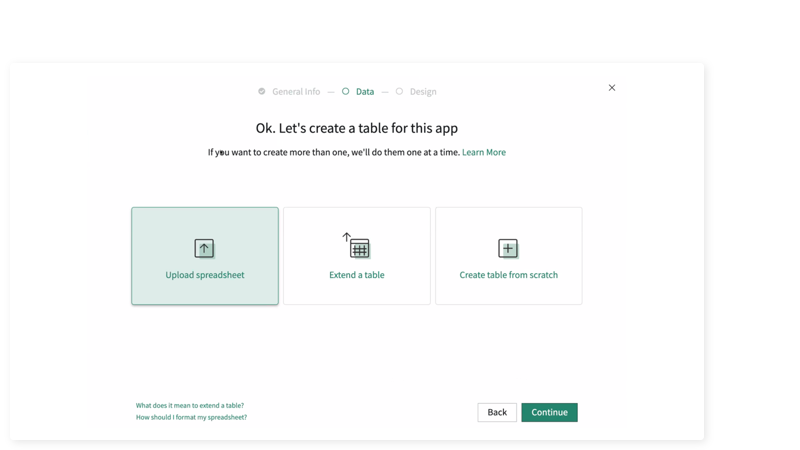Click the Data step circle indicator
The image size is (800, 450).
pyautogui.click(x=345, y=91)
